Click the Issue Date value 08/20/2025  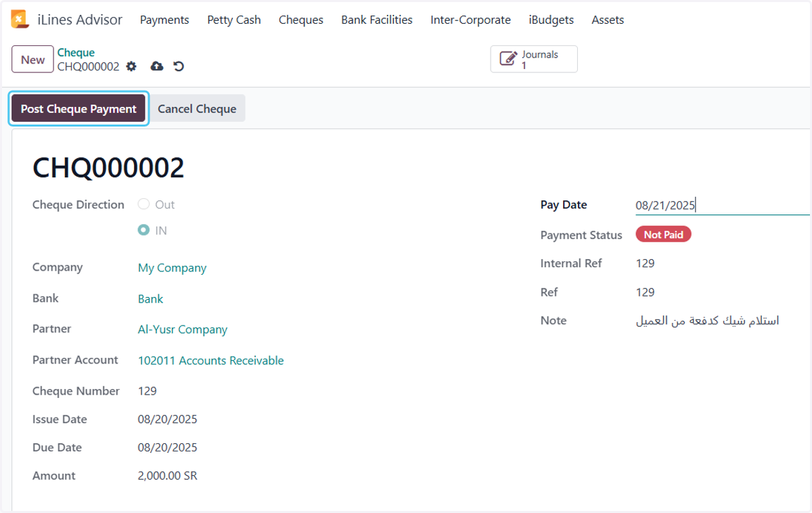pos(167,420)
